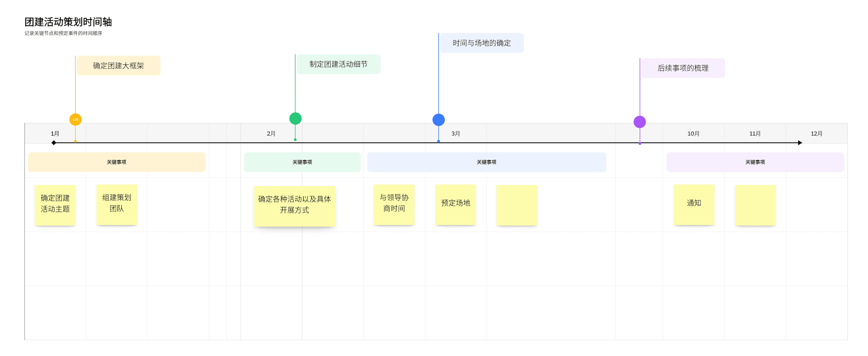Click the blue milestone circle marker
This screenshot has width=868, height=356.
point(439,120)
